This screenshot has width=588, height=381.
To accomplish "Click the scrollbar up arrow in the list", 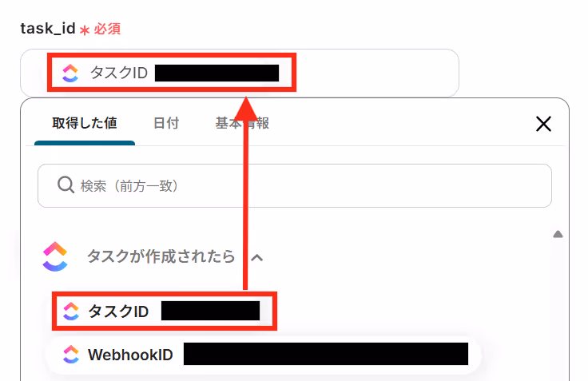I will tap(558, 234).
